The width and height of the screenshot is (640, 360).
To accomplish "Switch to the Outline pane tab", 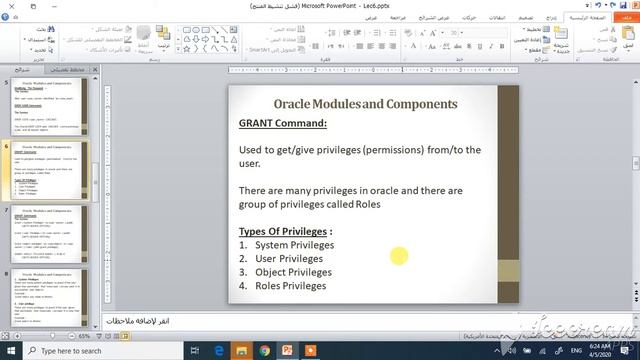I will 67,69.
